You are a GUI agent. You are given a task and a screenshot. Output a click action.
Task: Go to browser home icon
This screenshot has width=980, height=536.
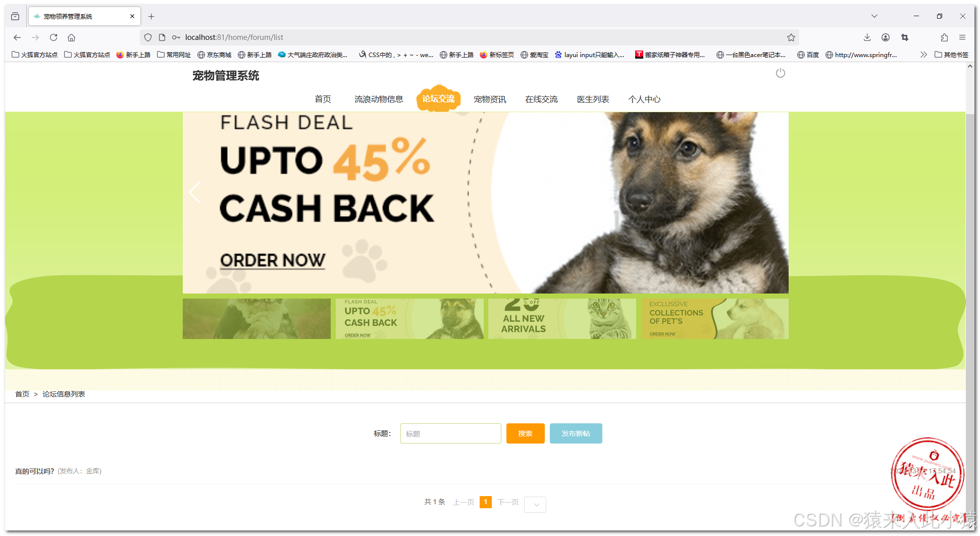click(72, 37)
